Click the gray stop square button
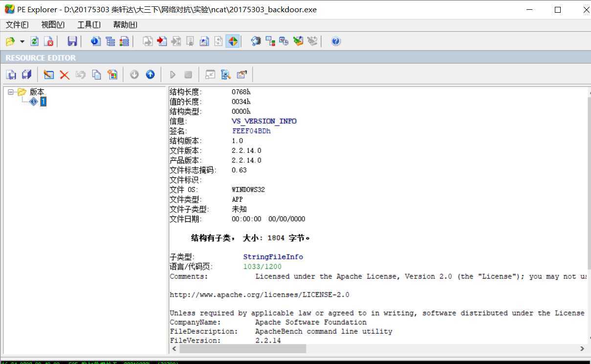This screenshot has height=364, width=591. click(x=188, y=74)
